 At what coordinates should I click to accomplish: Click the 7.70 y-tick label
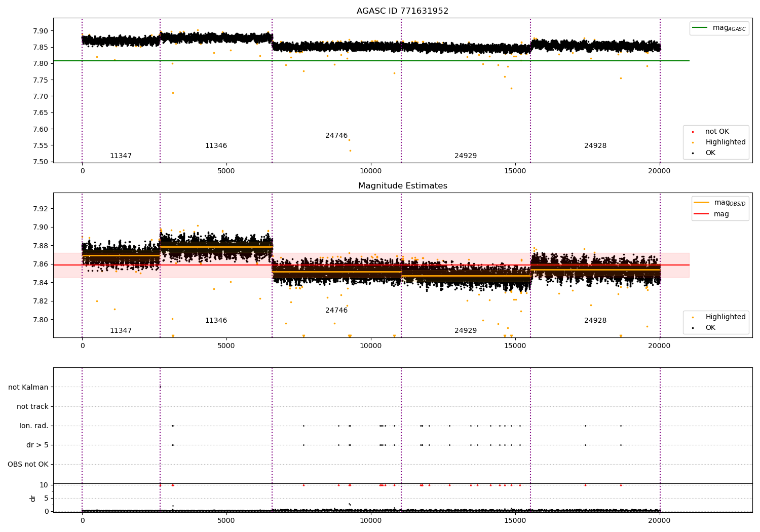[41, 97]
